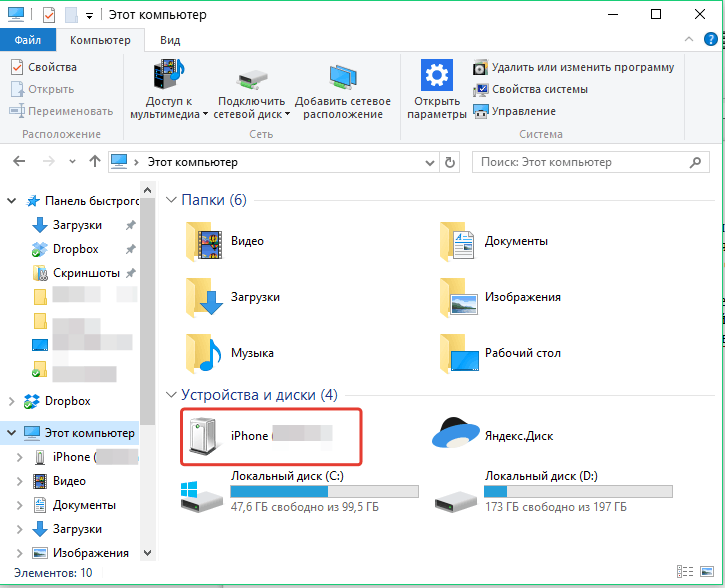725x588 pixels.
Task: Select the Документы folder
Action: coord(494,241)
